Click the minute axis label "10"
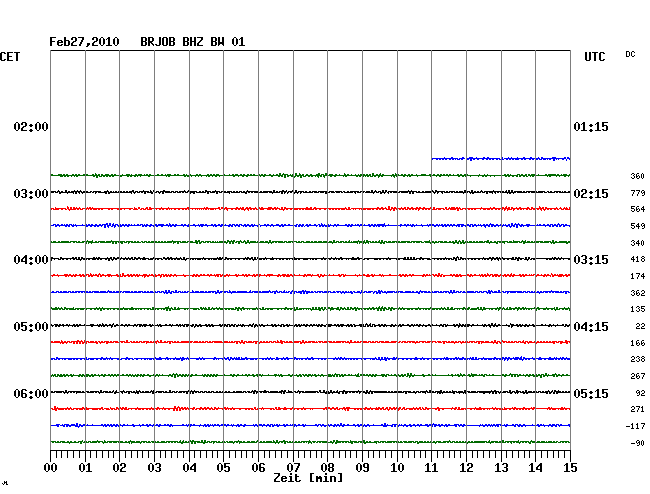This screenshot has height=494, width=650. coord(397,468)
